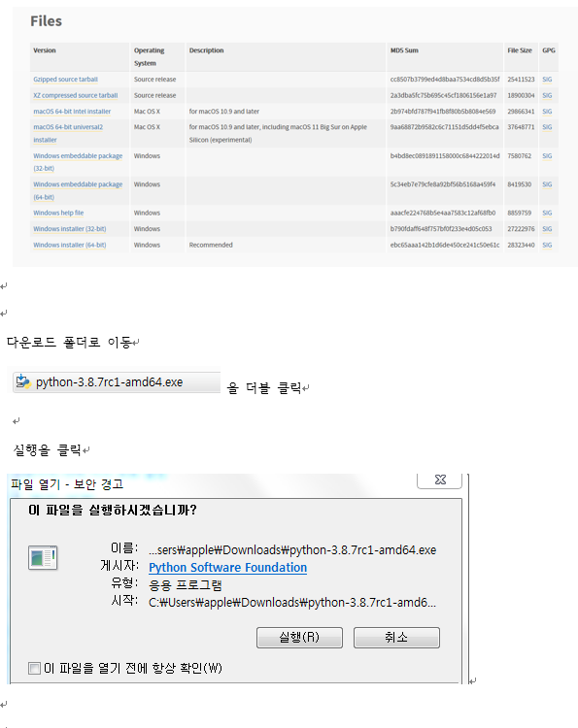
Task: Click the Recommended description cell
Action: 211,245
